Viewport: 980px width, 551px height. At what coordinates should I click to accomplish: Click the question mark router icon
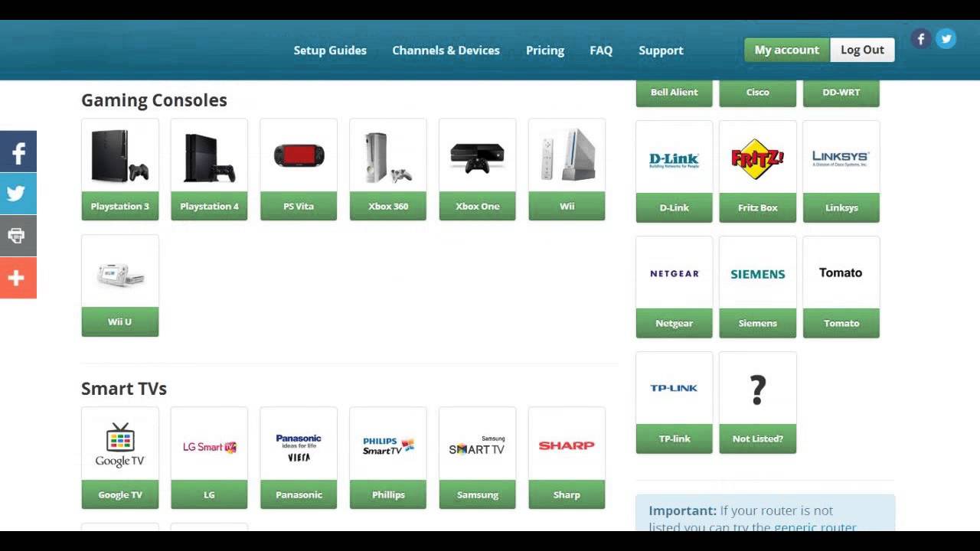point(757,389)
